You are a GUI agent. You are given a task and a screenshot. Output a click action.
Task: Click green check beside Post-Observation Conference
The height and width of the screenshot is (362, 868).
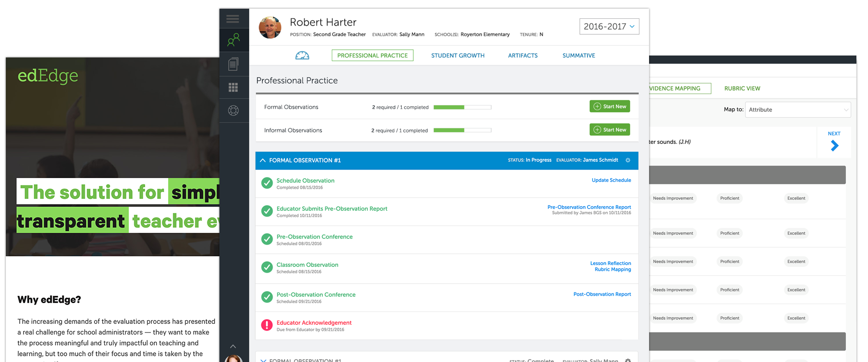click(x=267, y=297)
